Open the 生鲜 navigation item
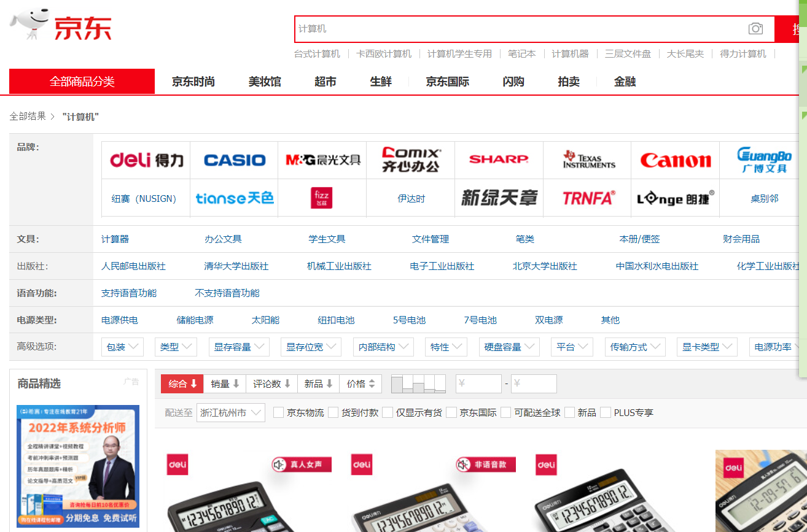Image resolution: width=807 pixels, height=532 pixels. [x=381, y=82]
